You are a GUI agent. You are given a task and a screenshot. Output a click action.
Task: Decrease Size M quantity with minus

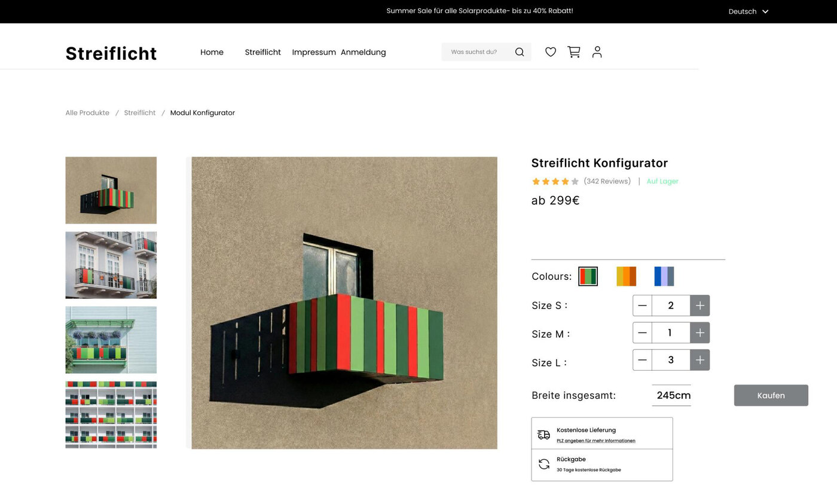642,333
